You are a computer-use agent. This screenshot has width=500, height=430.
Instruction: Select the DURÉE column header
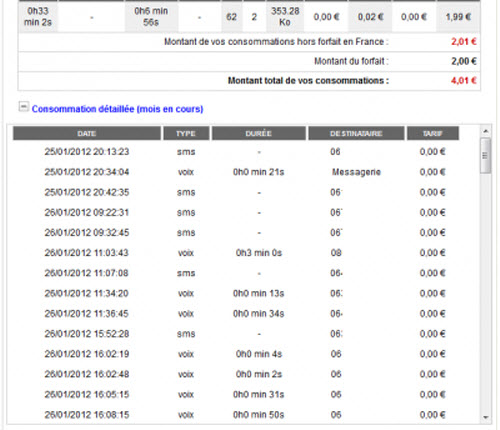(x=259, y=133)
